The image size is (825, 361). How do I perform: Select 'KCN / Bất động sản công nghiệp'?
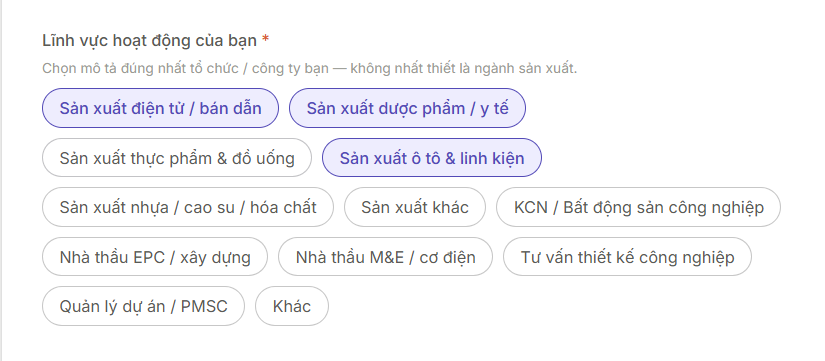click(x=638, y=207)
